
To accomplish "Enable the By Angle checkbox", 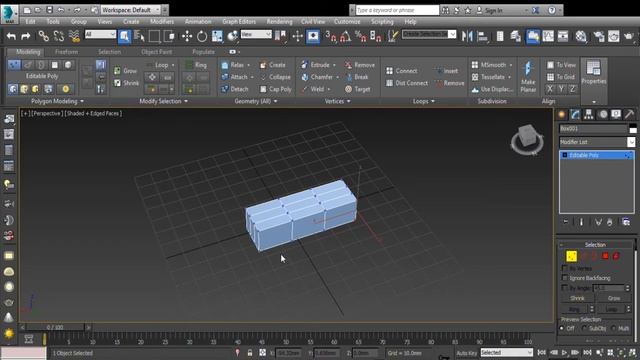I will point(565,288).
